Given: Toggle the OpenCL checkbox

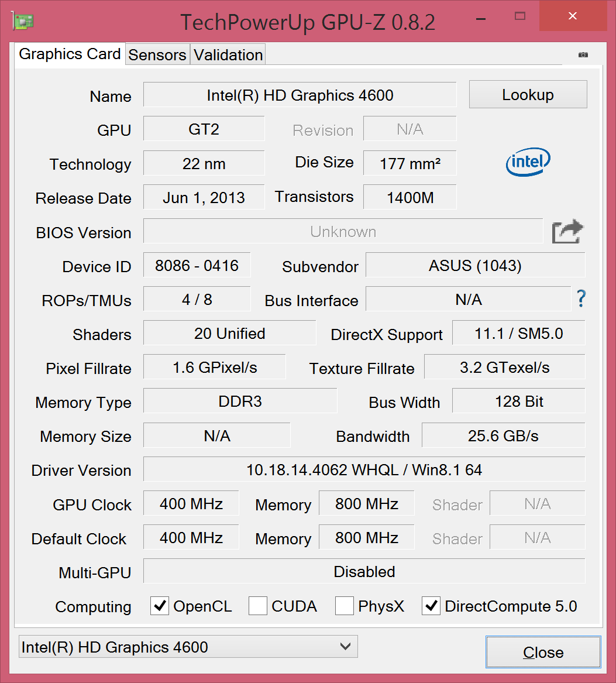Looking at the screenshot, I should pos(160,606).
